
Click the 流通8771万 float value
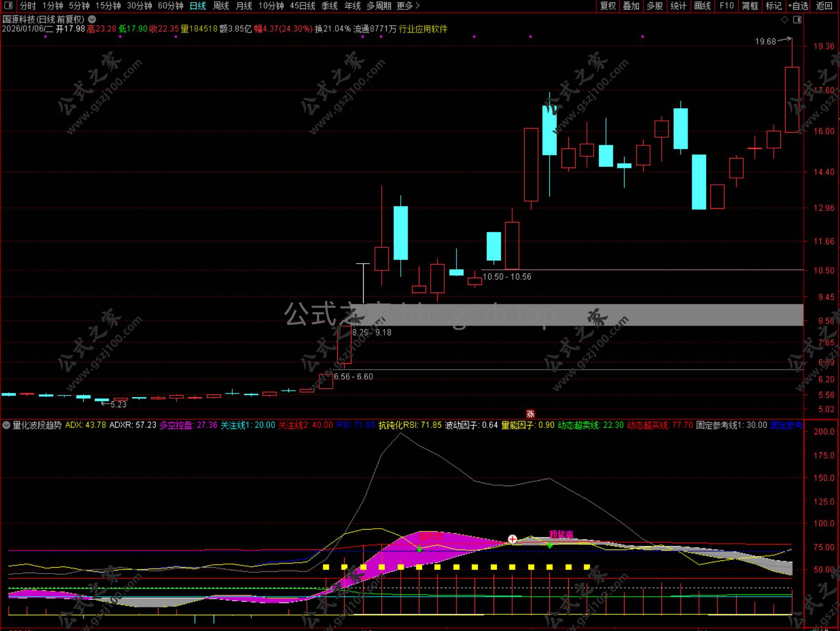375,29
